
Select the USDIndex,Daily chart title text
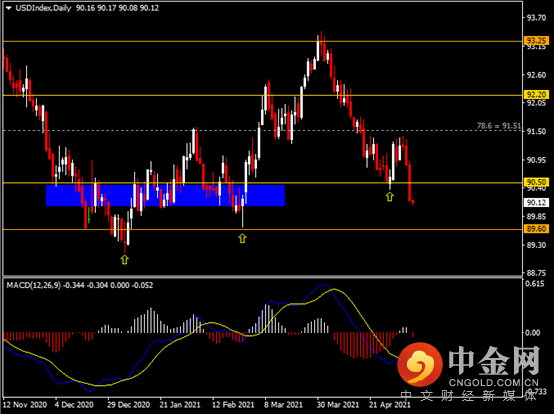pos(43,8)
